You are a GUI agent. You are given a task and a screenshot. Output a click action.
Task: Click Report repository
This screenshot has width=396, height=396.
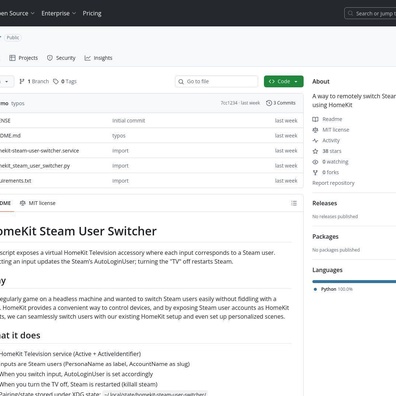[x=333, y=183]
